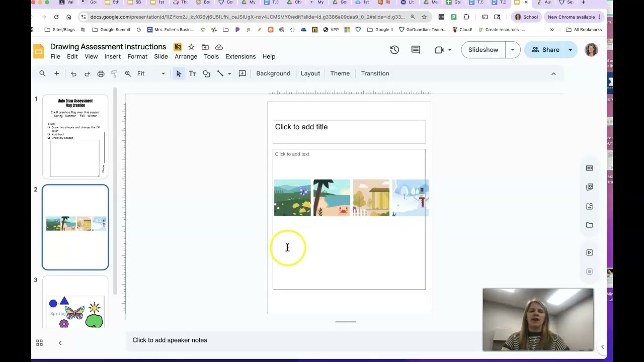Open the Theme panel
644x362 pixels.
tap(340, 73)
